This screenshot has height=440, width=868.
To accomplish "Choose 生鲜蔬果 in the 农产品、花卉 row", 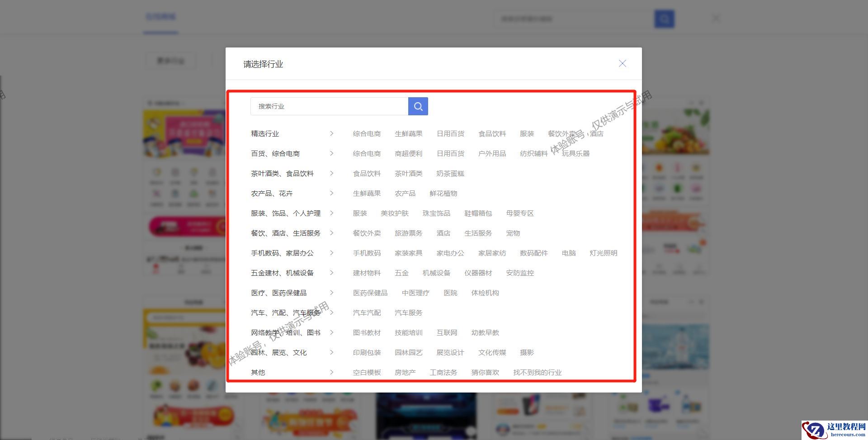I will pyautogui.click(x=367, y=194).
